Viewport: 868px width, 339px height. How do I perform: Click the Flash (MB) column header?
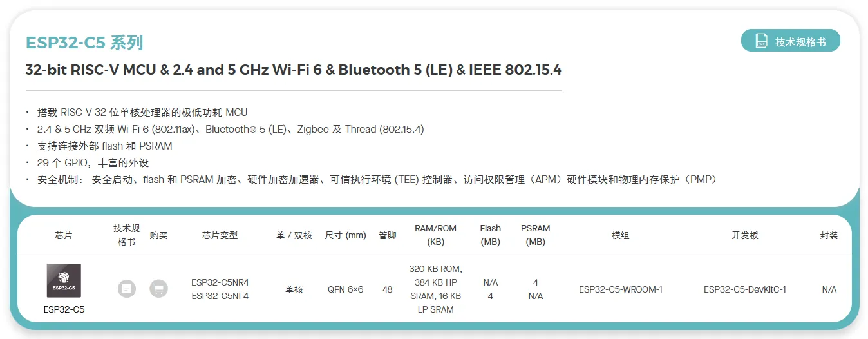490,235
